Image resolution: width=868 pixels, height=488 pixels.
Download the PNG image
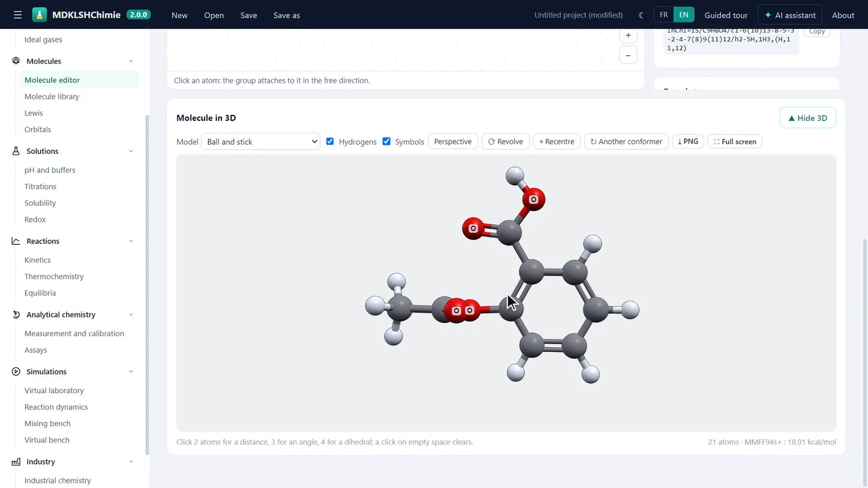pos(688,142)
